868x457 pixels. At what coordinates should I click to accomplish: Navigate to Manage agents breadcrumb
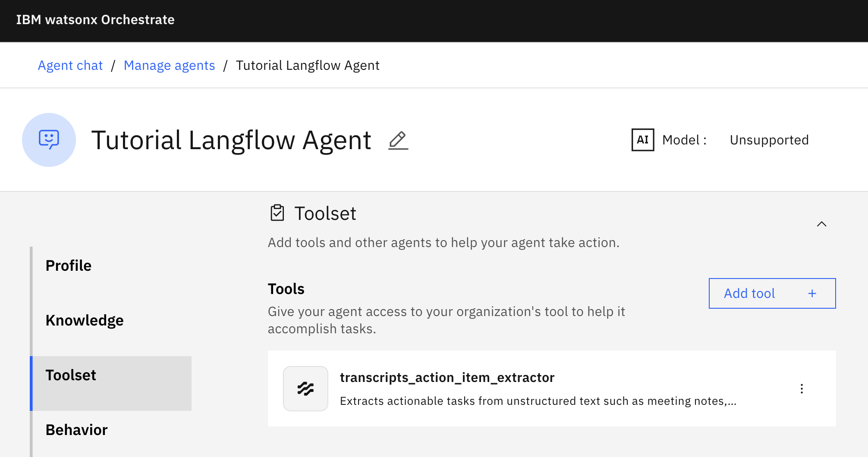click(169, 66)
